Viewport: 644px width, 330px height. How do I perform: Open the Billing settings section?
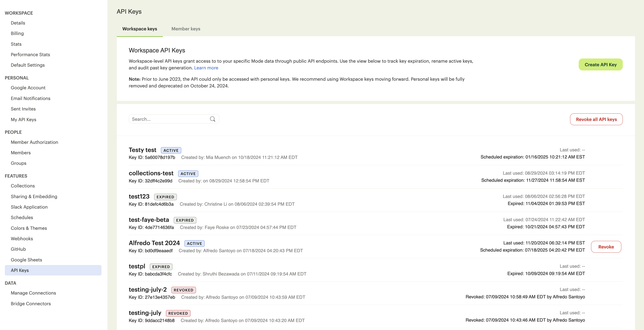[17, 33]
